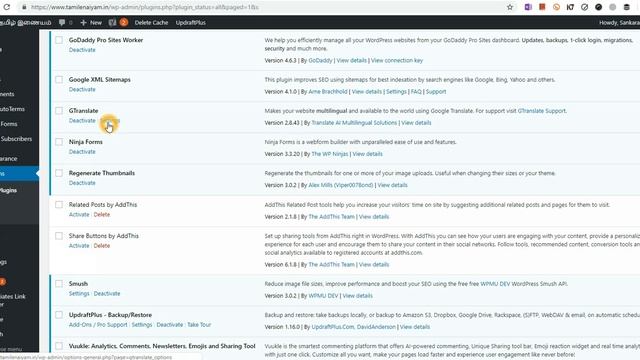View details for Regenerate Thumbnails
640x360 pixels.
click(x=392, y=185)
